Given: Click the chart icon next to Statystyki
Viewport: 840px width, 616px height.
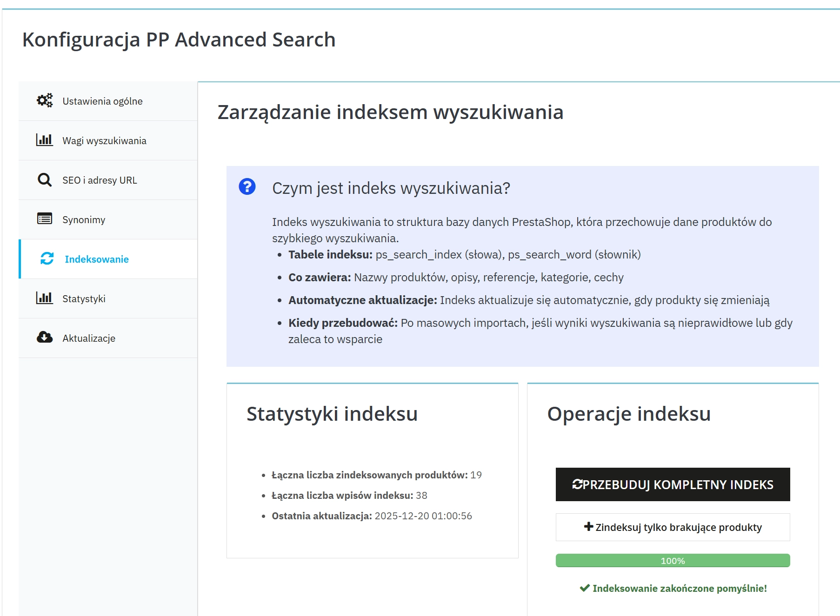Looking at the screenshot, I should [x=44, y=298].
